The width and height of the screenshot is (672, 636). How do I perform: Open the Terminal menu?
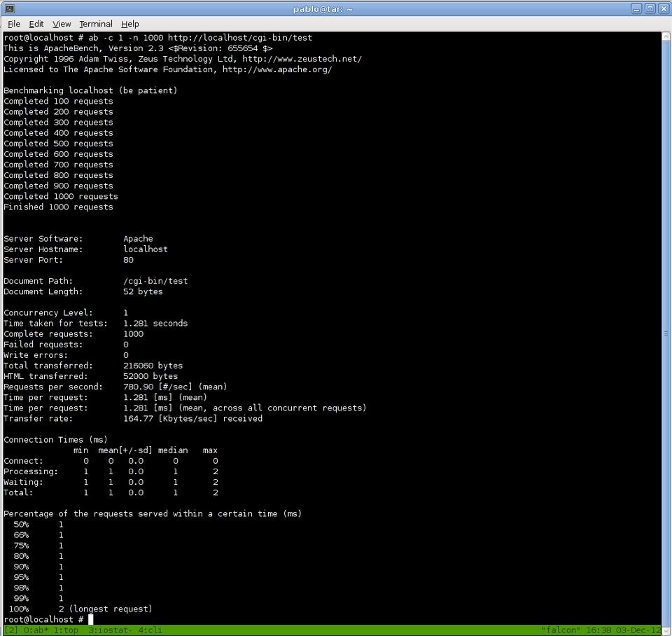[x=96, y=24]
